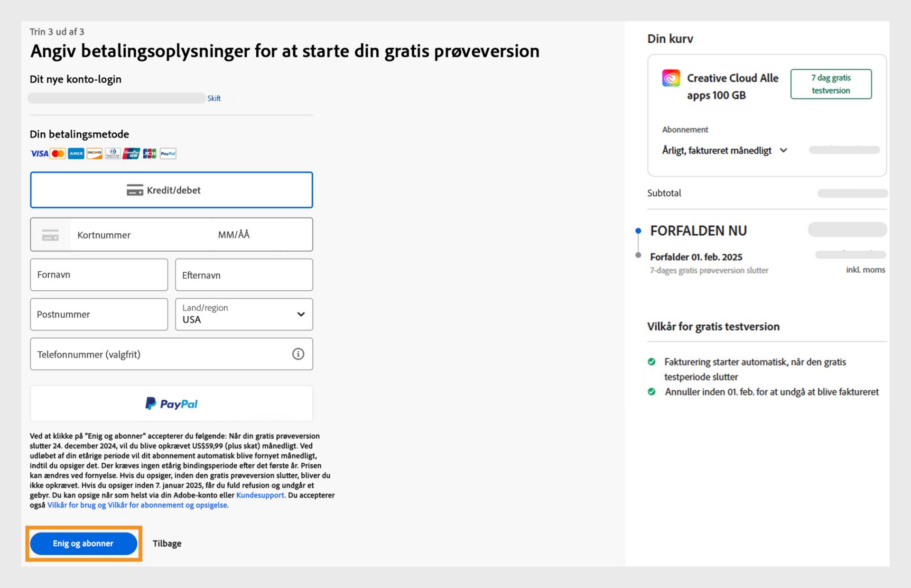Click the Mastercard logo
911x588 pixels.
click(x=58, y=154)
